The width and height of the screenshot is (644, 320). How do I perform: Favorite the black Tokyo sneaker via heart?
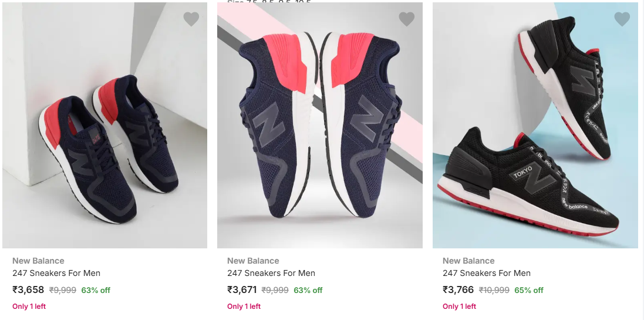[x=622, y=19]
